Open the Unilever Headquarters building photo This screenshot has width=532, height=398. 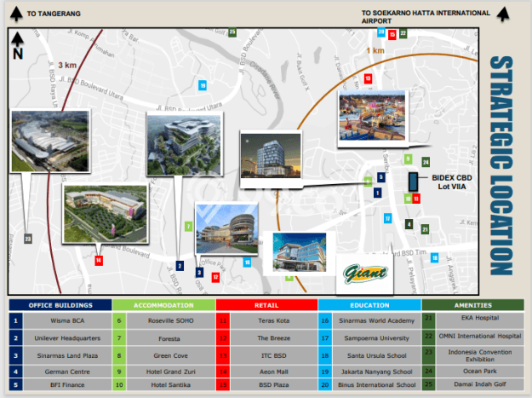click(x=185, y=144)
